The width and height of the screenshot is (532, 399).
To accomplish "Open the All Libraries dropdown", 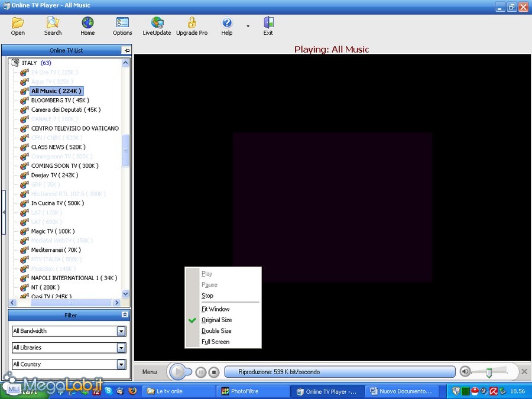I will [x=121, y=348].
